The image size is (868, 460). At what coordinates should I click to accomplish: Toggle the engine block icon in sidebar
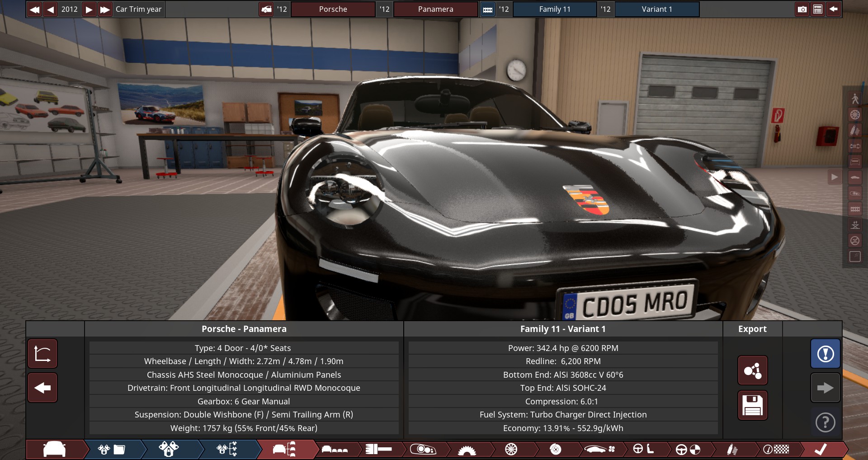click(x=855, y=209)
